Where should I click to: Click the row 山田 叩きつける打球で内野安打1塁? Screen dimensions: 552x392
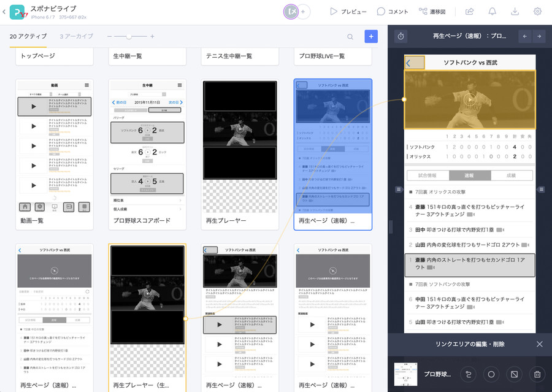[470, 322]
